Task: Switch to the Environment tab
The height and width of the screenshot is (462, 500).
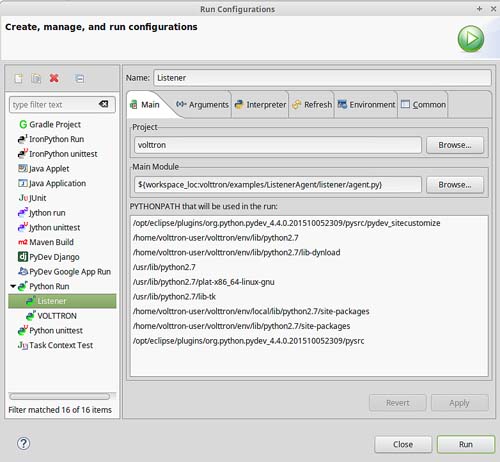Action: [x=366, y=105]
